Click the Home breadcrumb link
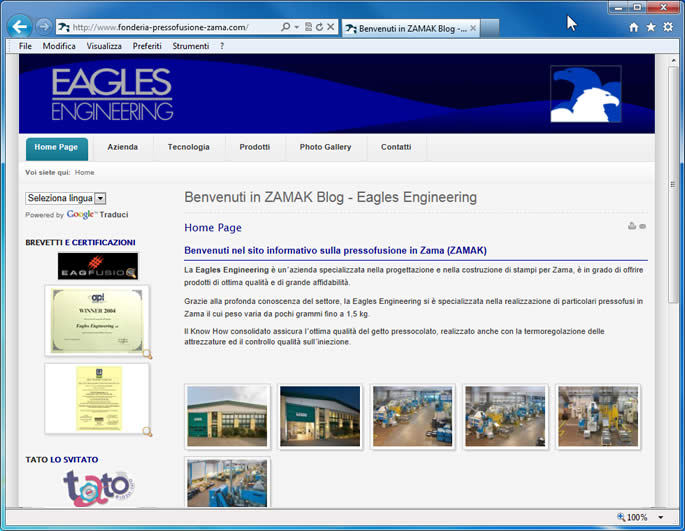The width and height of the screenshot is (685, 531). coord(84,173)
